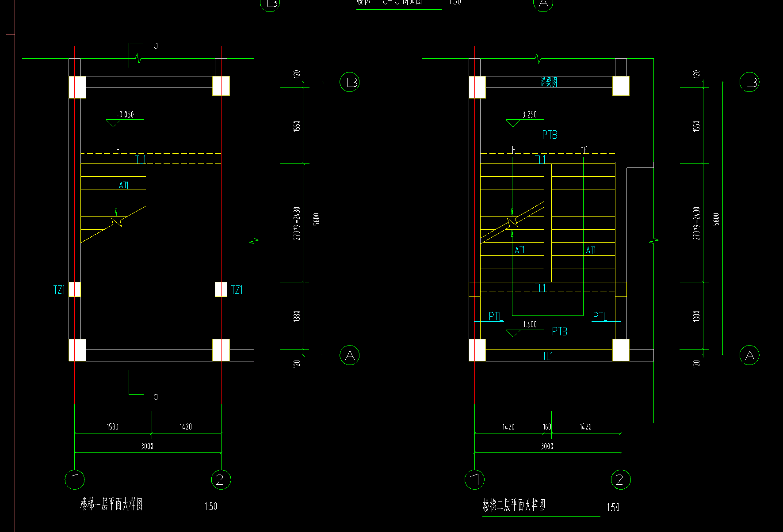Select the 1420 dimension left of 160
The width and height of the screenshot is (783, 532).
pos(508,427)
